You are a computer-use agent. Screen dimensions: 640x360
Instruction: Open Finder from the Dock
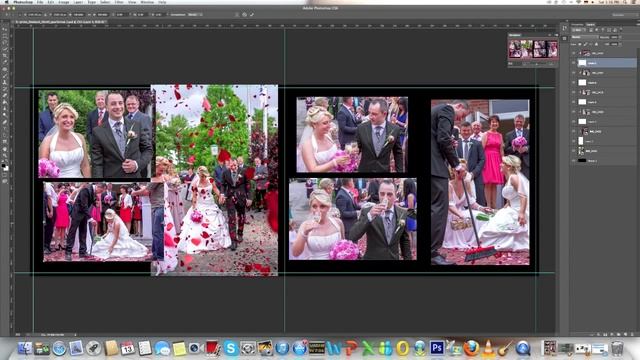(24, 348)
